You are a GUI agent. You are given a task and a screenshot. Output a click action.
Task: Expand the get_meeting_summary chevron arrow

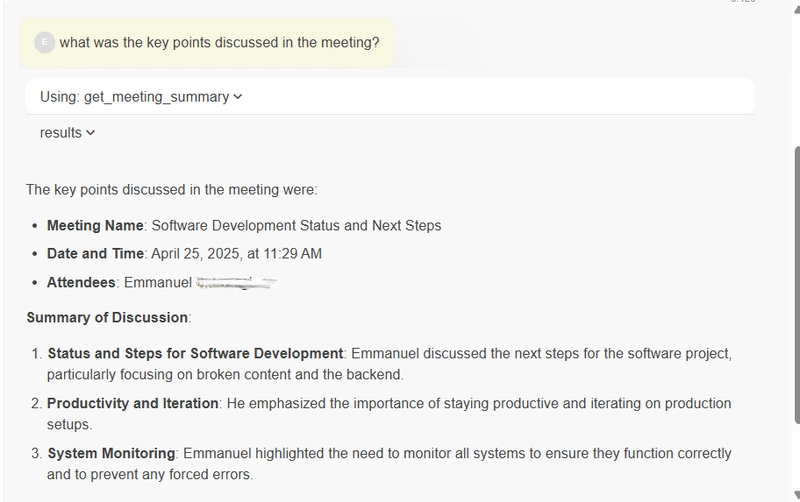pyautogui.click(x=238, y=97)
